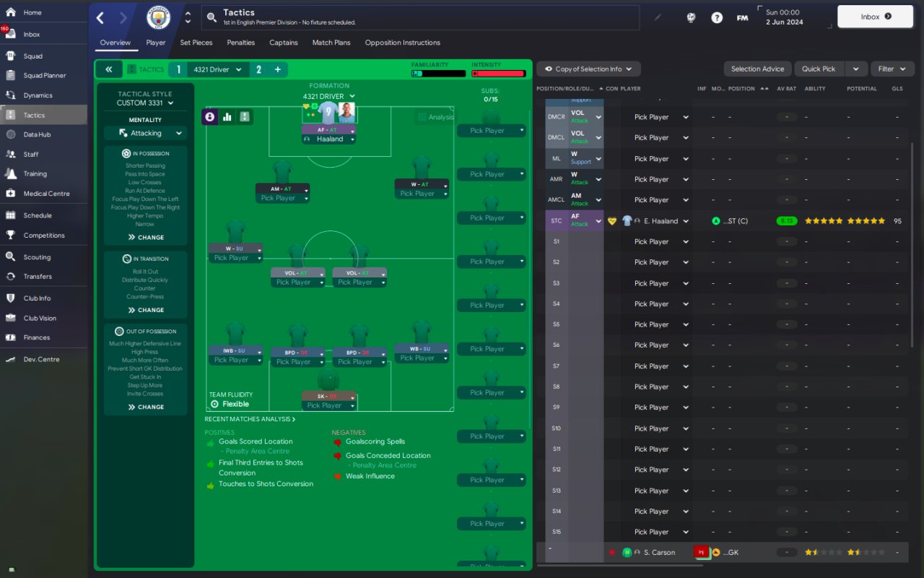The image size is (924, 578).
Task: Open the Filter dropdown
Action: (892, 69)
